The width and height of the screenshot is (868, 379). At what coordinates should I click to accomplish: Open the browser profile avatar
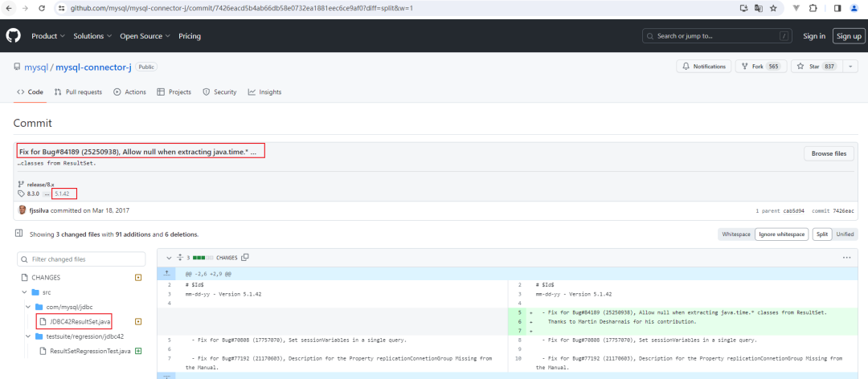click(854, 8)
